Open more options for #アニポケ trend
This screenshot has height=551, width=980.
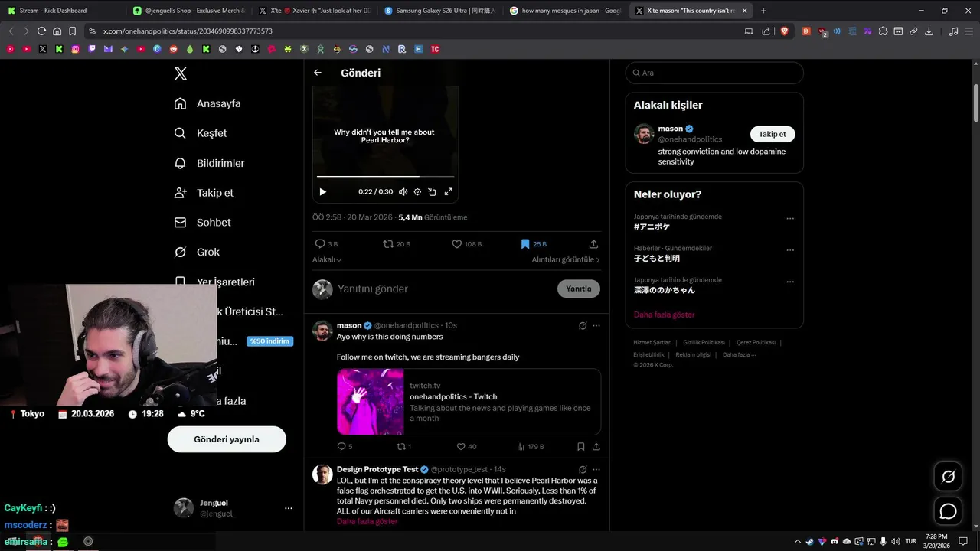[x=790, y=219]
